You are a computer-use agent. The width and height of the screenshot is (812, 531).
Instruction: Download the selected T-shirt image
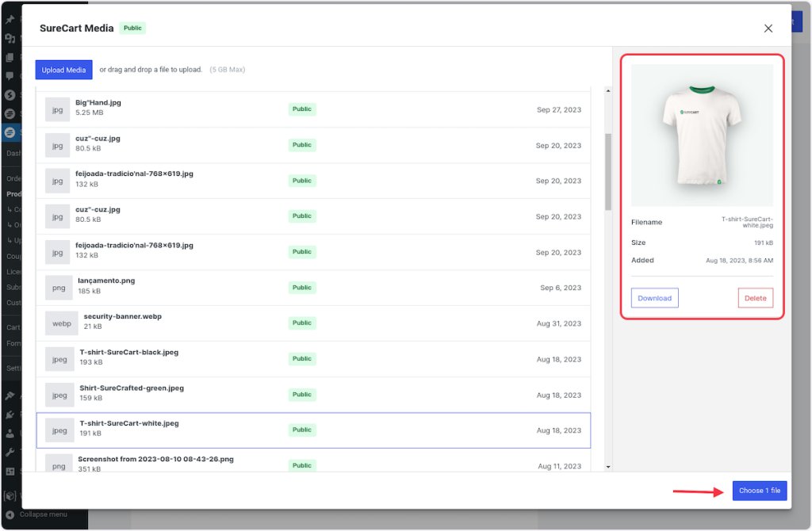tap(654, 298)
